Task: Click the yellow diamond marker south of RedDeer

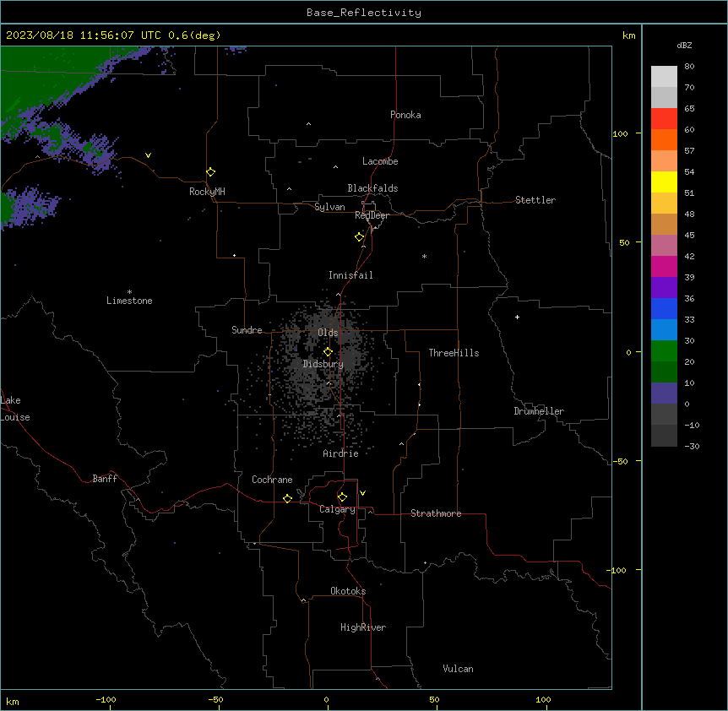Action: click(x=360, y=237)
